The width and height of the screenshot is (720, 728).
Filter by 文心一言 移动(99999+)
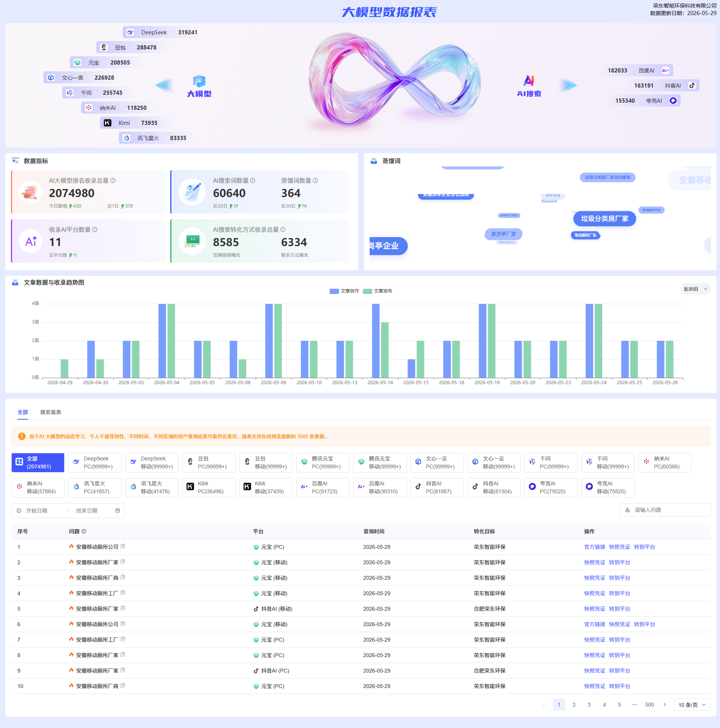(494, 463)
